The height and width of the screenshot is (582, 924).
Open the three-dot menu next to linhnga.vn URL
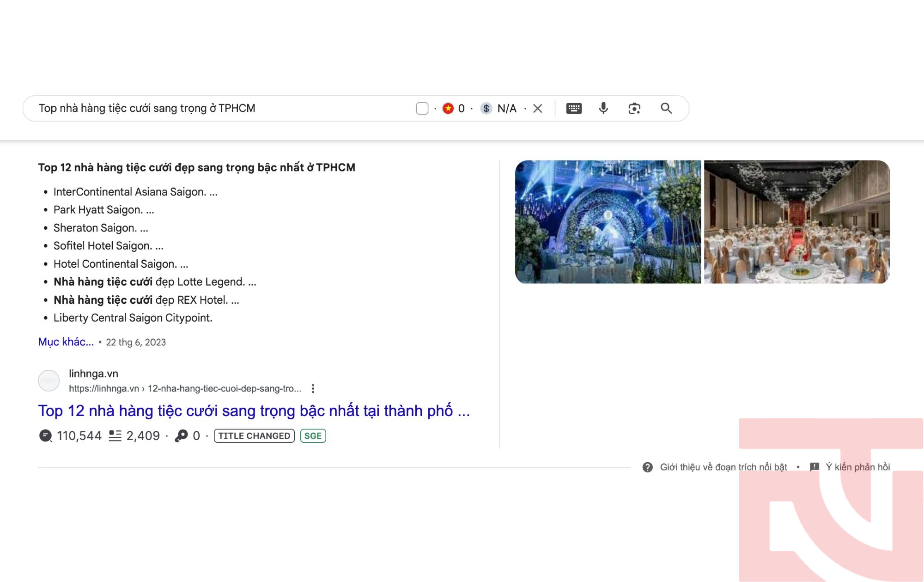click(x=313, y=389)
